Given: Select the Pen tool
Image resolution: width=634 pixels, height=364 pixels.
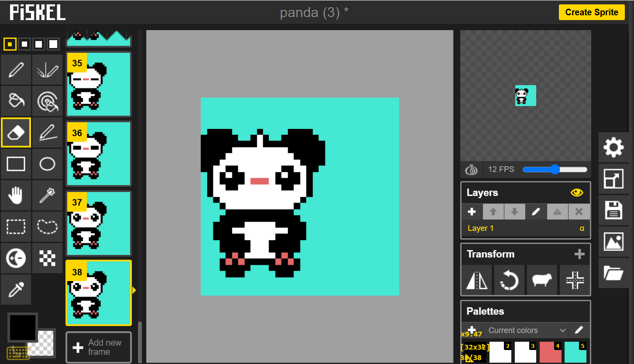Looking at the screenshot, I should pos(16,69).
